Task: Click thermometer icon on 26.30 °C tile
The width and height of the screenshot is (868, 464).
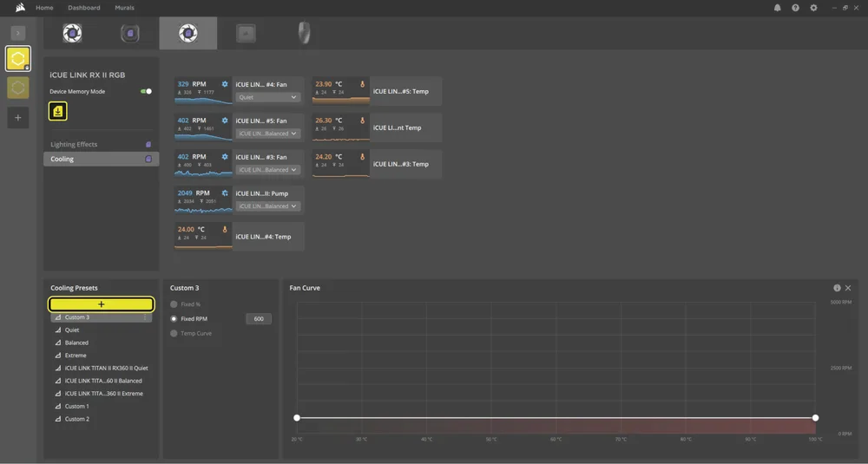Action: click(x=363, y=120)
